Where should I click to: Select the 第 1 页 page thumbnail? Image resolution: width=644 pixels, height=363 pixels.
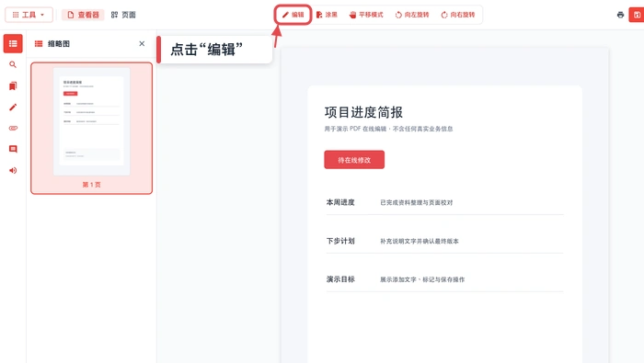(92, 128)
